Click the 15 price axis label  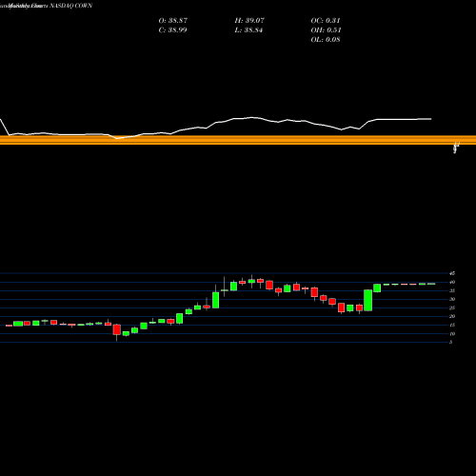pyautogui.click(x=452, y=325)
